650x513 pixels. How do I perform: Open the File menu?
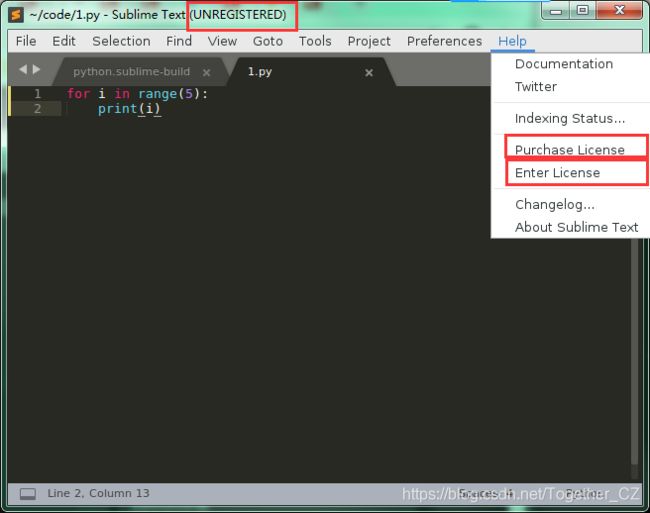26,41
